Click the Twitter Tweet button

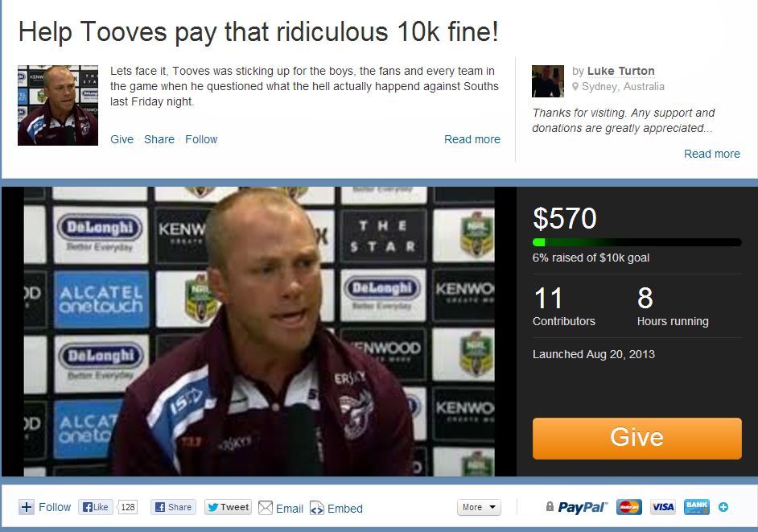coord(229,507)
